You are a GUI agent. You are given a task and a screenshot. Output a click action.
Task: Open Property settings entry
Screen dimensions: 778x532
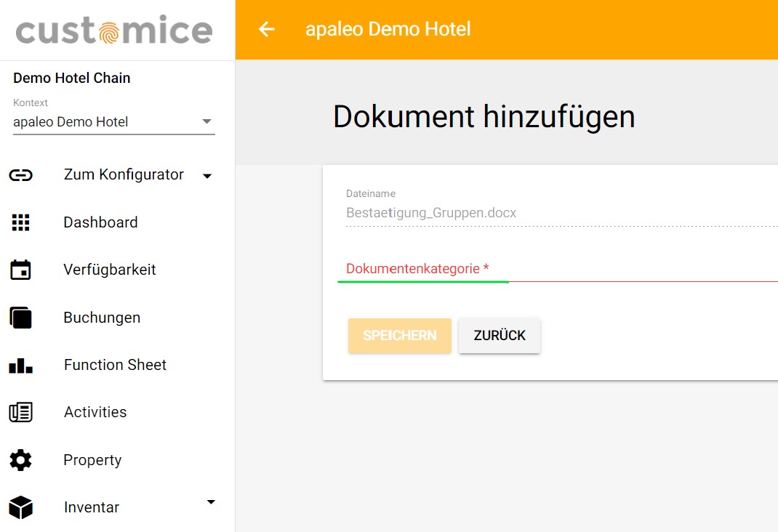[x=93, y=460]
